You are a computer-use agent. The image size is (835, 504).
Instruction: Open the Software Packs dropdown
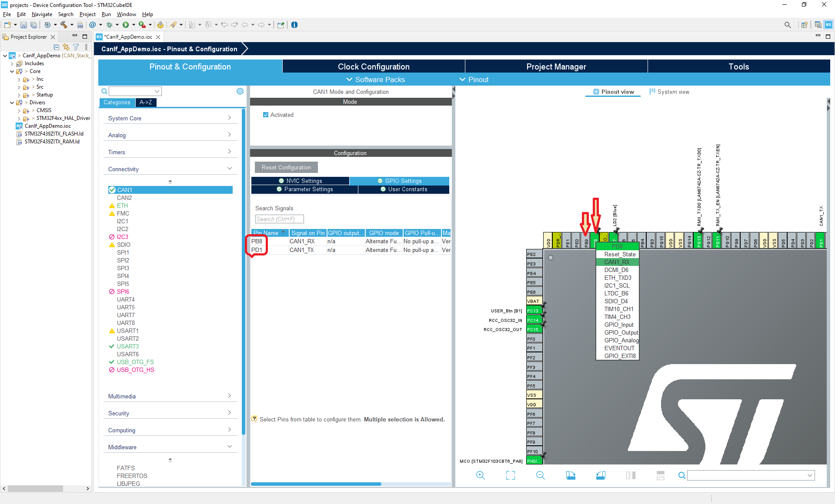click(x=375, y=80)
